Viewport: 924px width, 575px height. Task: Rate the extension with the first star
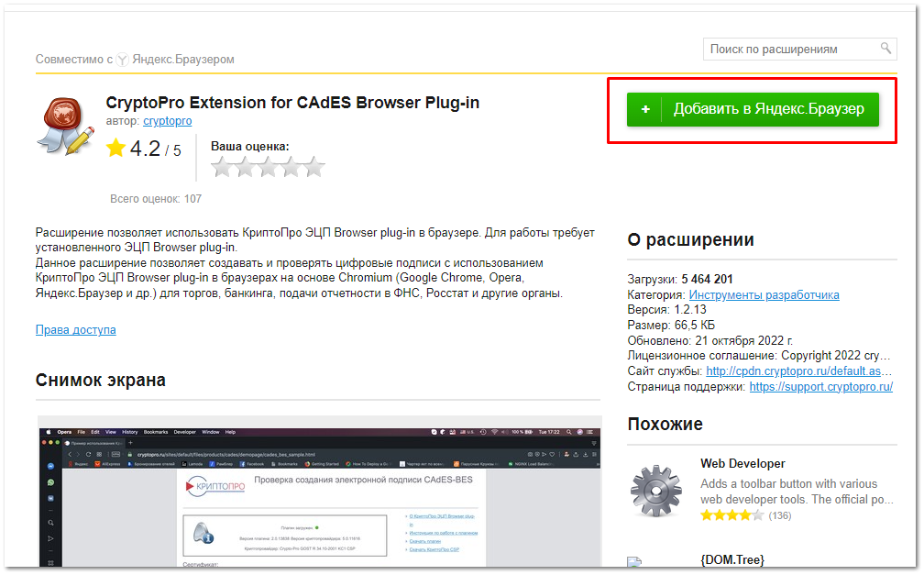tap(222, 167)
